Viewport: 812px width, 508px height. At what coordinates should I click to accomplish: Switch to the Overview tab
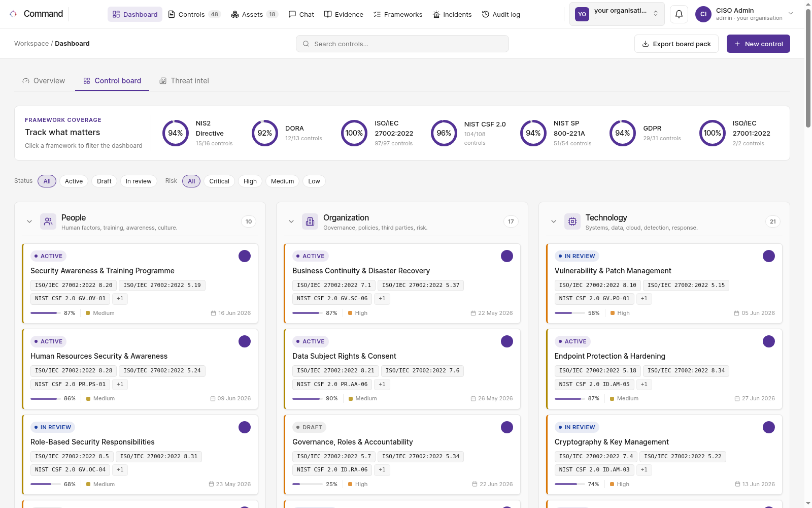pos(44,81)
